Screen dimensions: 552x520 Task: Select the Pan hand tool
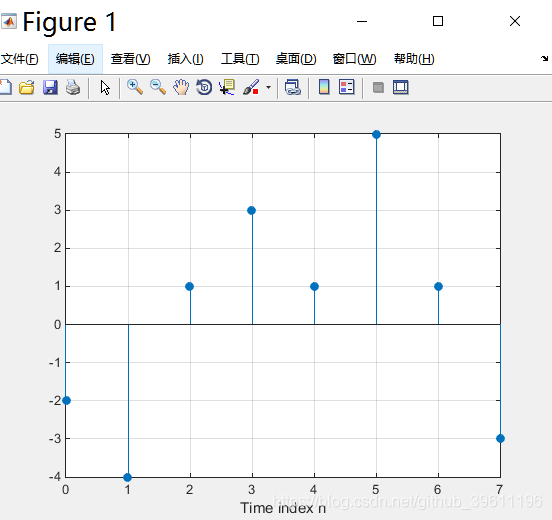[181, 87]
